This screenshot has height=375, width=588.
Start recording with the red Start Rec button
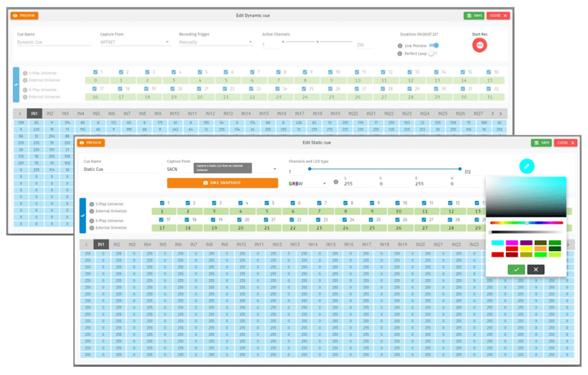click(479, 45)
